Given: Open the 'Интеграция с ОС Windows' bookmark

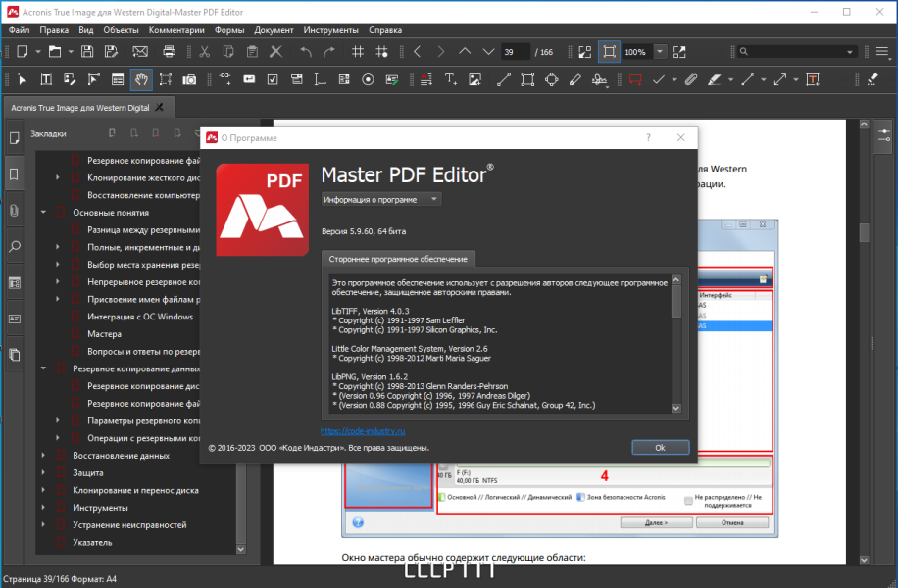Looking at the screenshot, I should coord(140,317).
